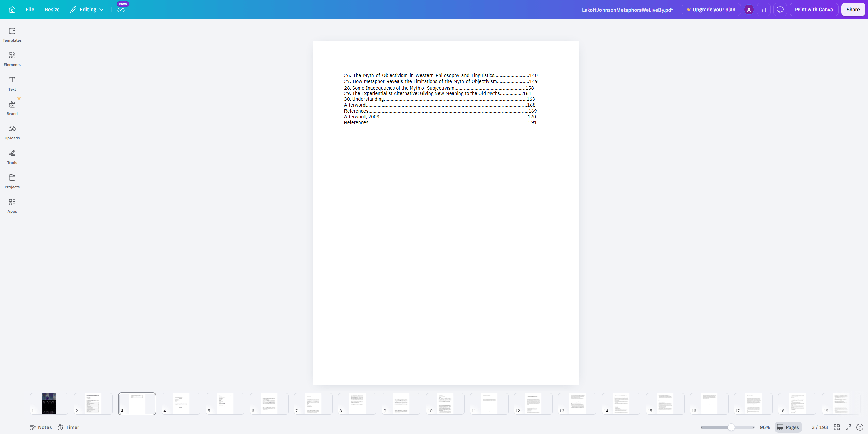The width and height of the screenshot is (868, 434).
Task: Open the Templates panel
Action: point(12,35)
